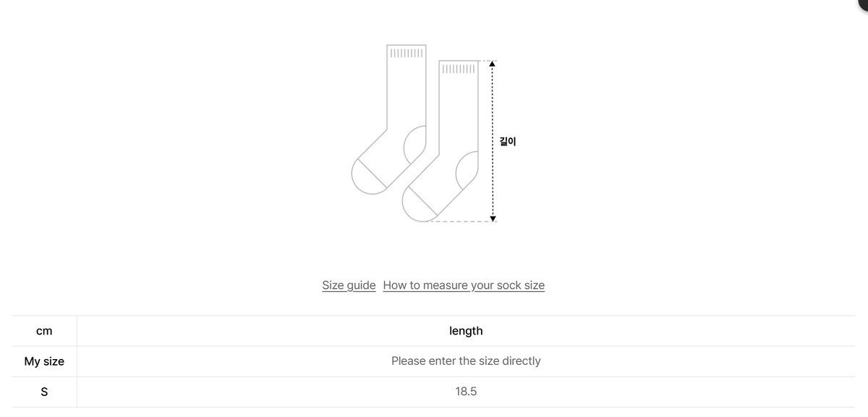
Task: Expand the size chart table
Action: pyautogui.click(x=434, y=361)
